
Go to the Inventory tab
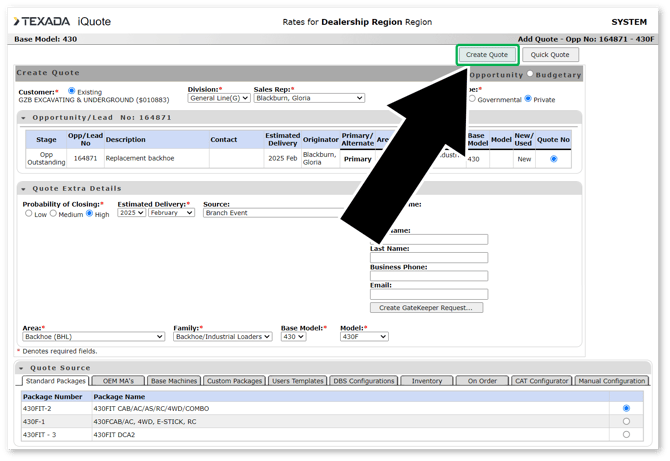427,381
